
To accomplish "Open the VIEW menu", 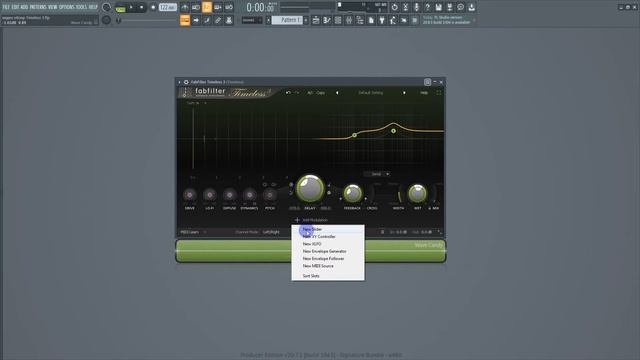I will pos(53,7).
